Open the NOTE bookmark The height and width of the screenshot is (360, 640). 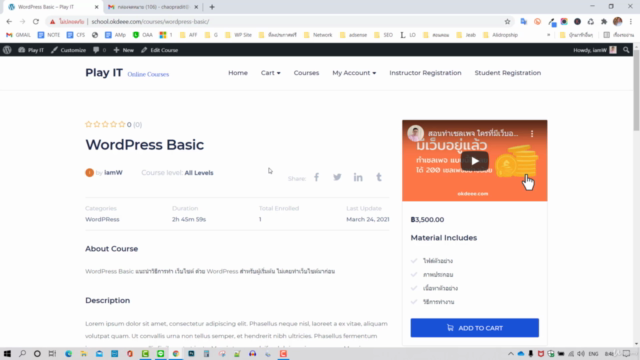49,35
